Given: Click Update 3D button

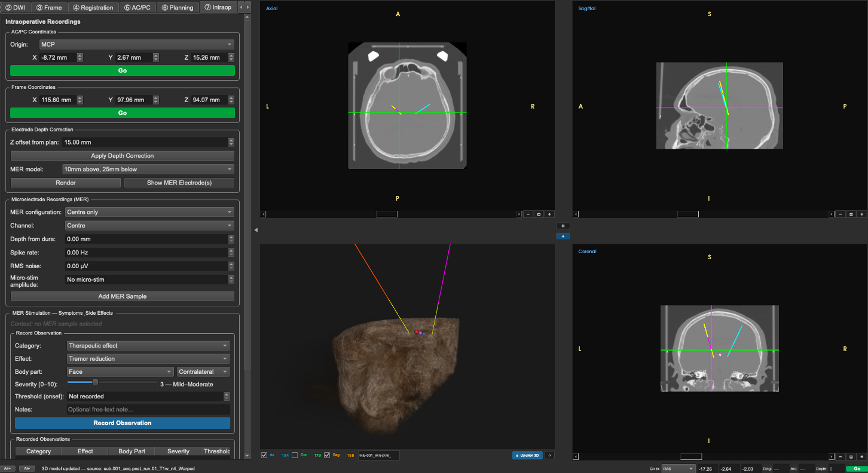Looking at the screenshot, I should tap(527, 455).
